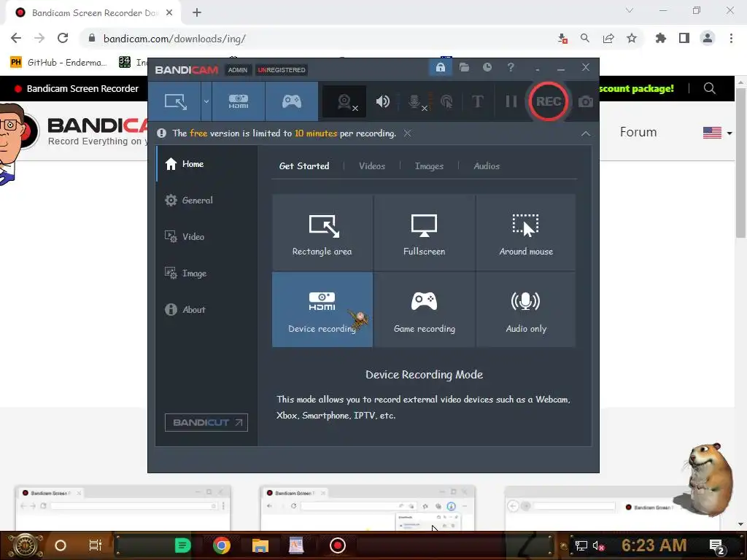Open Bandicam help question mark icon
Viewport: 747px width, 560px height.
[511, 68]
